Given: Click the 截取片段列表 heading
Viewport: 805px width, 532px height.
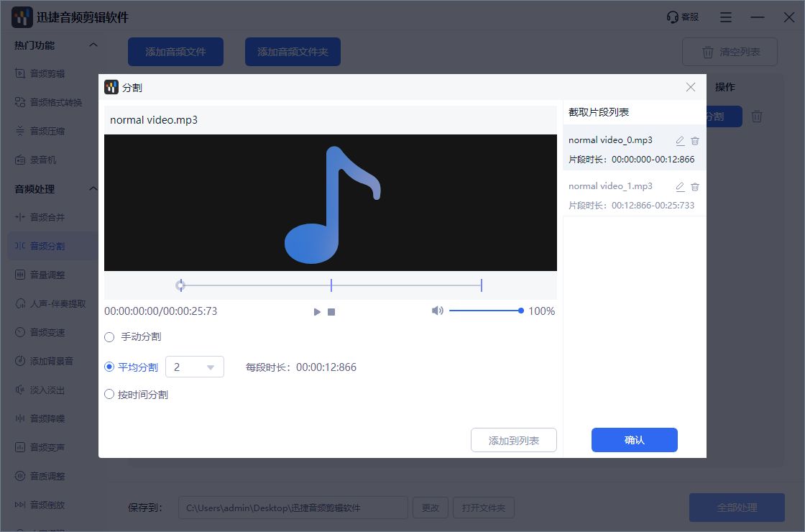Looking at the screenshot, I should tap(599, 112).
